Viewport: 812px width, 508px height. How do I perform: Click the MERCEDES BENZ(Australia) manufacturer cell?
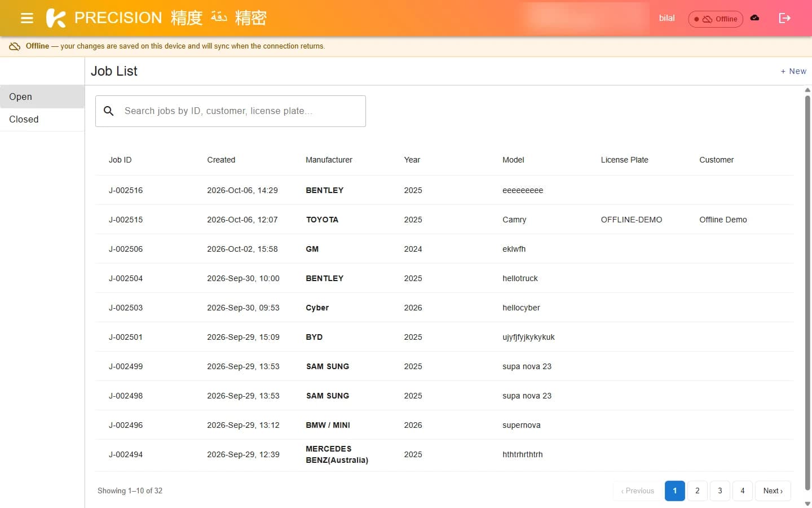(337, 454)
